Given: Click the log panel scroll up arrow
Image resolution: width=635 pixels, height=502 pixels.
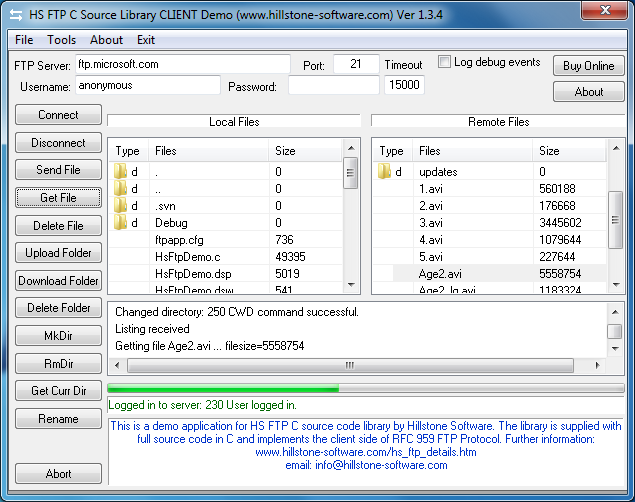Looking at the screenshot, I should [x=615, y=312].
